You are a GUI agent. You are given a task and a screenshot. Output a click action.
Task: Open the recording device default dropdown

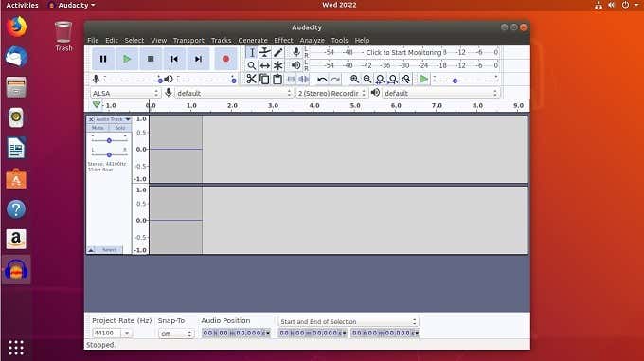[234, 93]
